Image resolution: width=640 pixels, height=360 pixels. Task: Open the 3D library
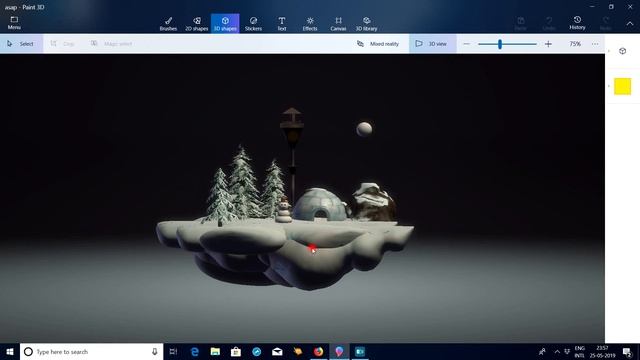point(367,24)
